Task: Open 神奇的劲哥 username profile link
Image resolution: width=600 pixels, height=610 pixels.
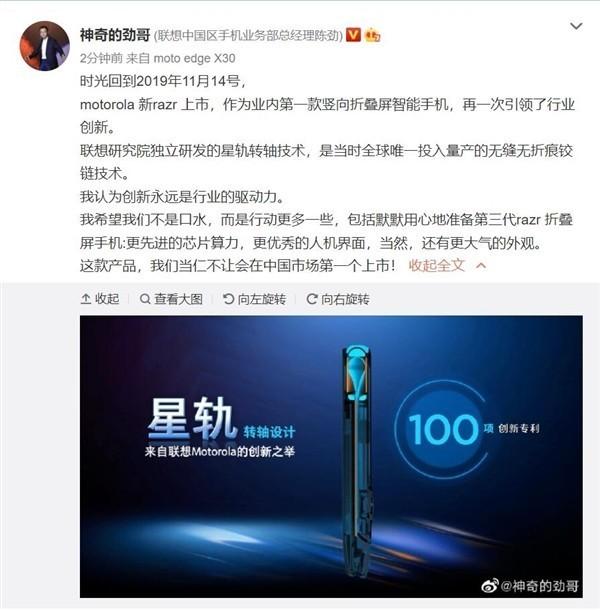Action: [115, 35]
